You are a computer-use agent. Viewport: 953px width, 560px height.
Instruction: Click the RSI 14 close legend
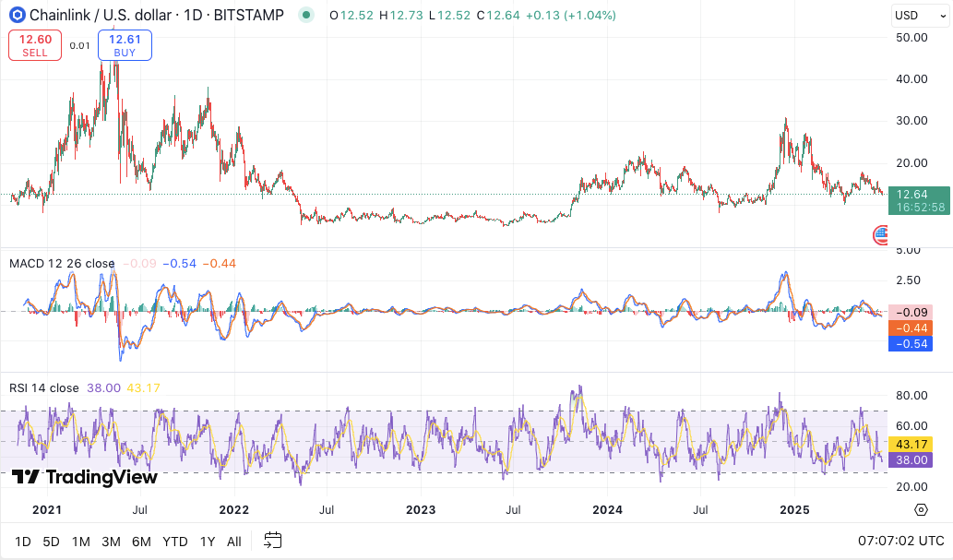43,387
